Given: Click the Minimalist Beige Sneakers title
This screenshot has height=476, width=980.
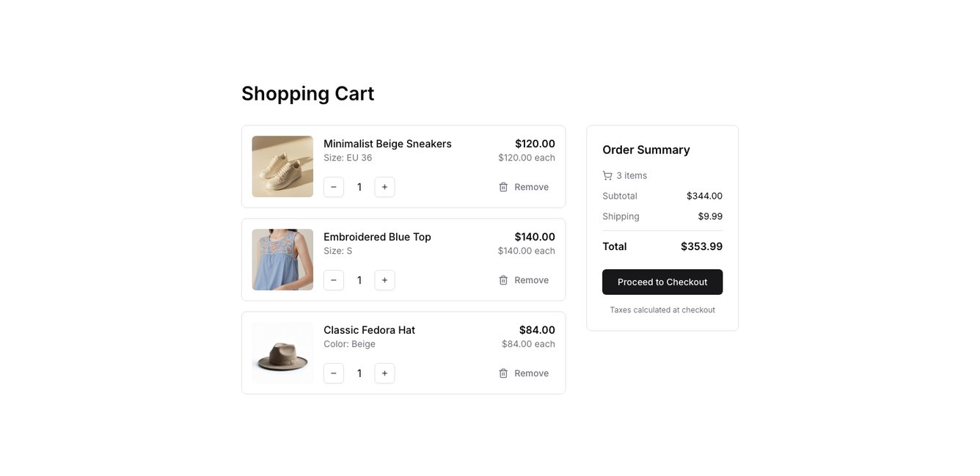Looking at the screenshot, I should 387,144.
